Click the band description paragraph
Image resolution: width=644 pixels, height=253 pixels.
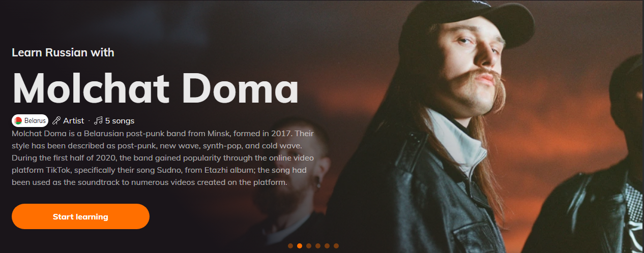[164, 157]
